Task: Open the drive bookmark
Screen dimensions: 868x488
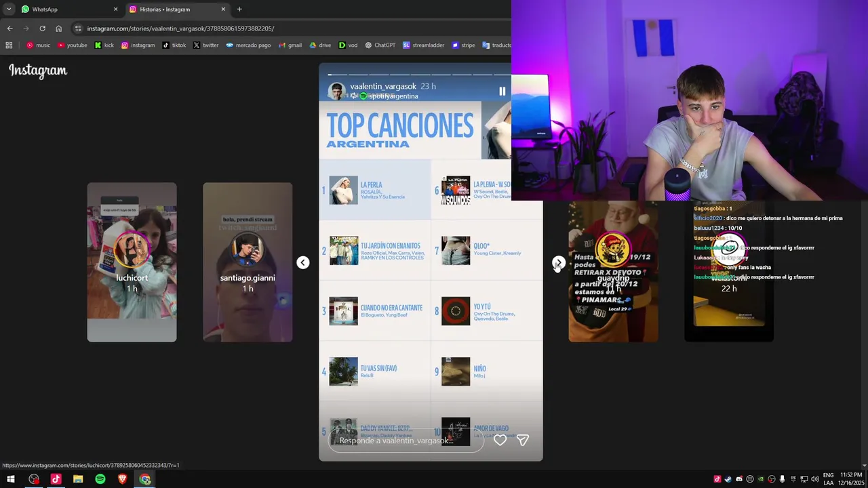Action: pyautogui.click(x=320, y=45)
